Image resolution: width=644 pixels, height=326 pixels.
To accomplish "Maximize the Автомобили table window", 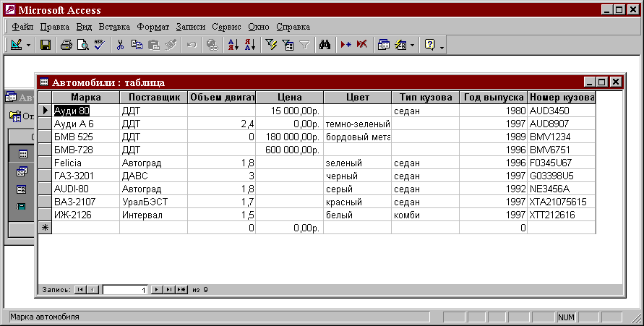I will pyautogui.click(x=602, y=82).
